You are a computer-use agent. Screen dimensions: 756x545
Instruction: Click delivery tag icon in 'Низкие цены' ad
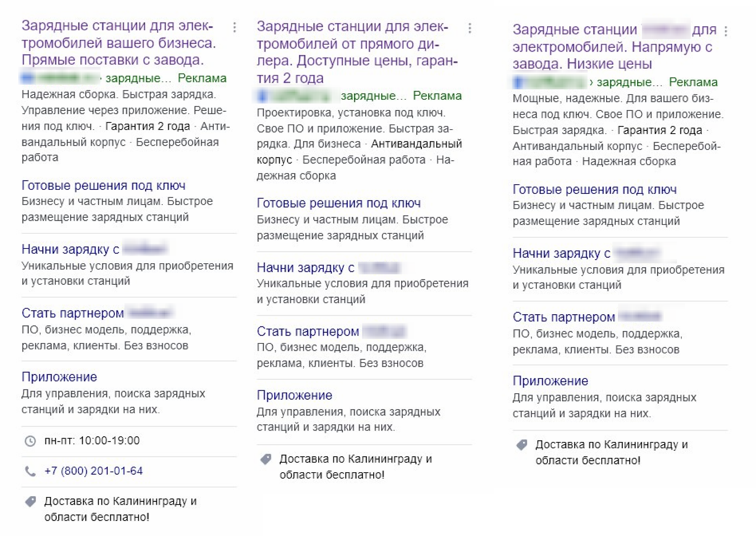(x=522, y=445)
